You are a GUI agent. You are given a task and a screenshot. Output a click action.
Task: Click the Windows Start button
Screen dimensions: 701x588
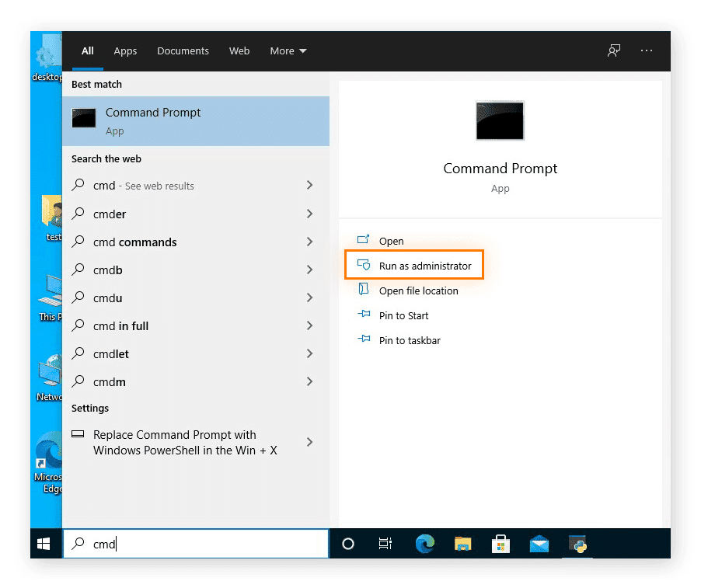(44, 544)
